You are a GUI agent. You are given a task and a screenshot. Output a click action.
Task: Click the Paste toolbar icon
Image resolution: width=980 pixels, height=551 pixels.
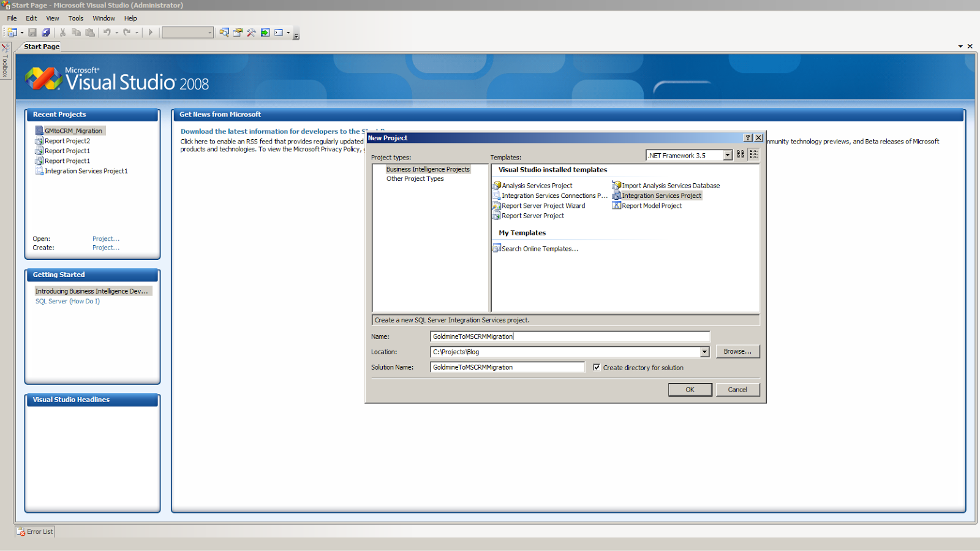tap(90, 32)
